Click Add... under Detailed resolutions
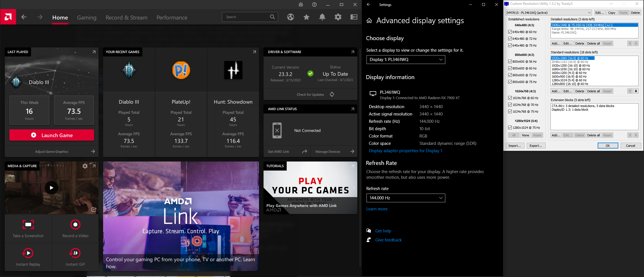Image resolution: width=644 pixels, height=277 pixels. [x=556, y=43]
